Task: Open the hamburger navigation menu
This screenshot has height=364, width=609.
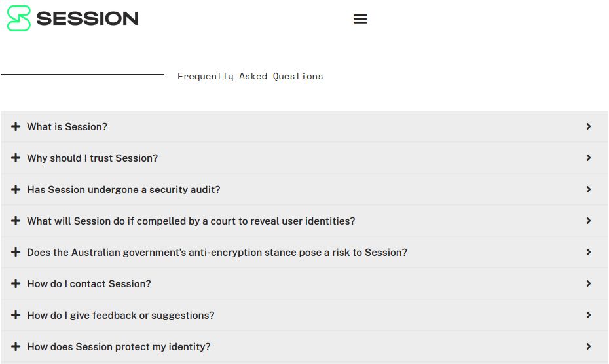Action: (x=360, y=18)
